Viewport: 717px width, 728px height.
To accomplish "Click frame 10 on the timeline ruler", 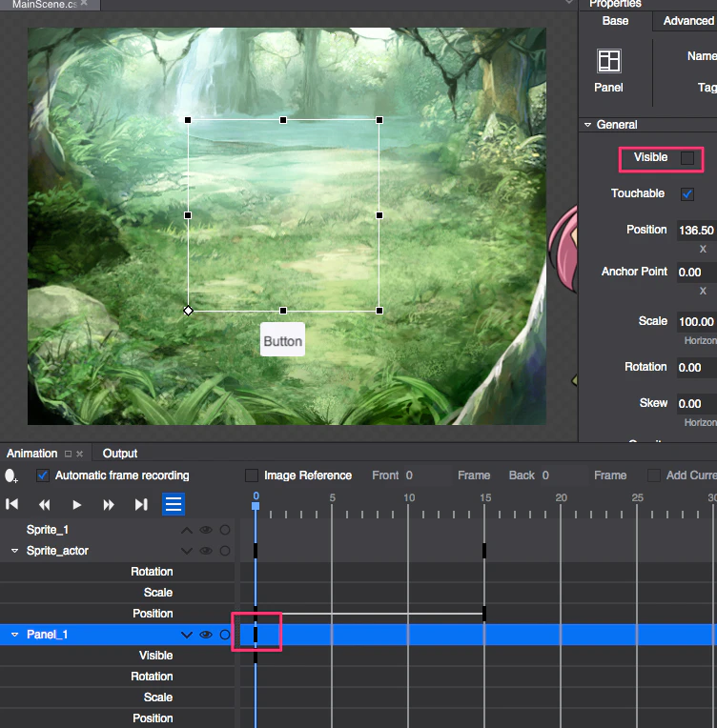I will [408, 498].
